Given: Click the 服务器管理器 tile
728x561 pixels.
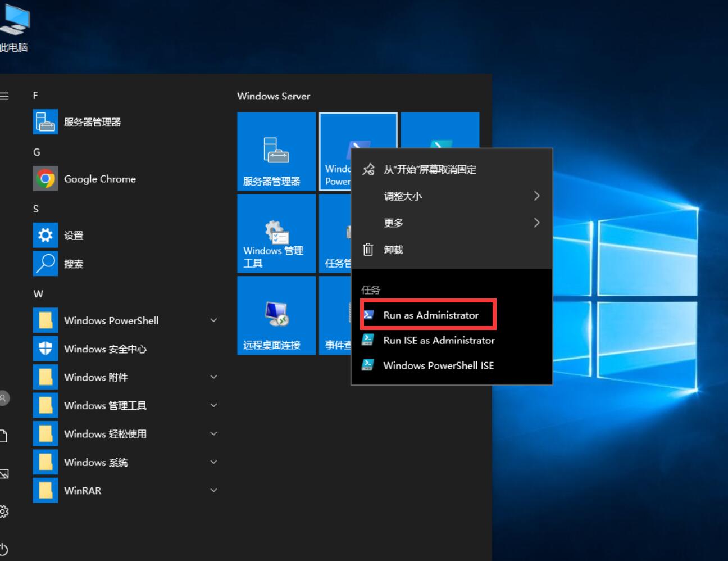Looking at the screenshot, I should point(276,152).
